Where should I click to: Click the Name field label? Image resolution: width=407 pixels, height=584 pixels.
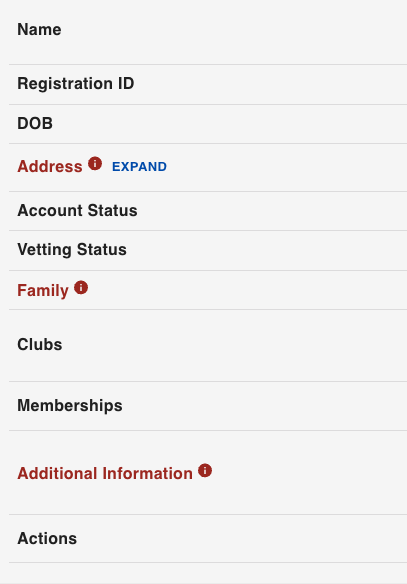[x=39, y=29]
